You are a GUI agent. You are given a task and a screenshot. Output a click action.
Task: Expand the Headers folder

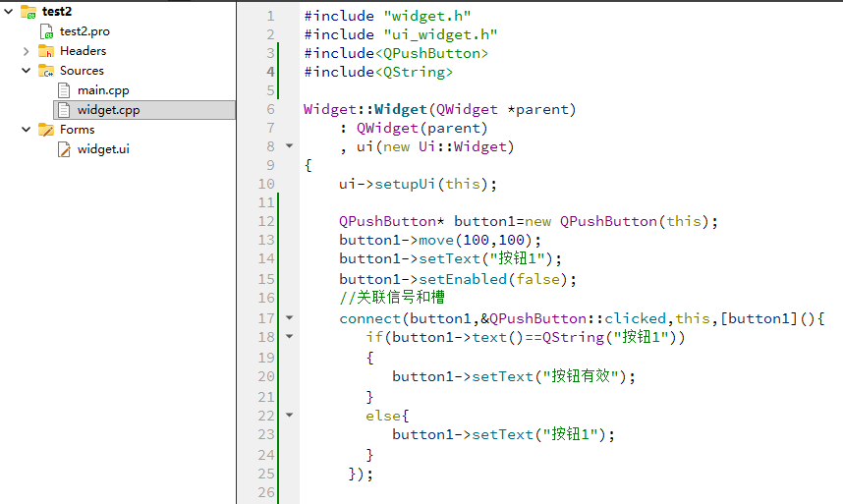click(26, 52)
